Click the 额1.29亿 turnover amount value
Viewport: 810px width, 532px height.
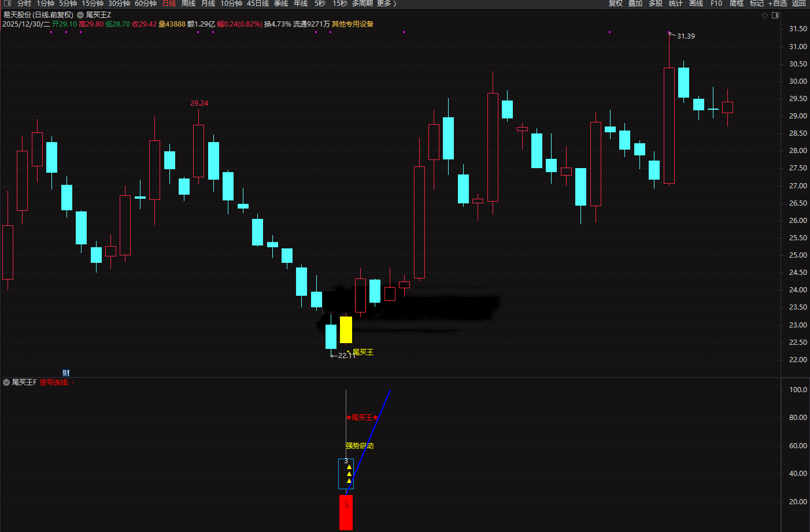pyautogui.click(x=201, y=24)
